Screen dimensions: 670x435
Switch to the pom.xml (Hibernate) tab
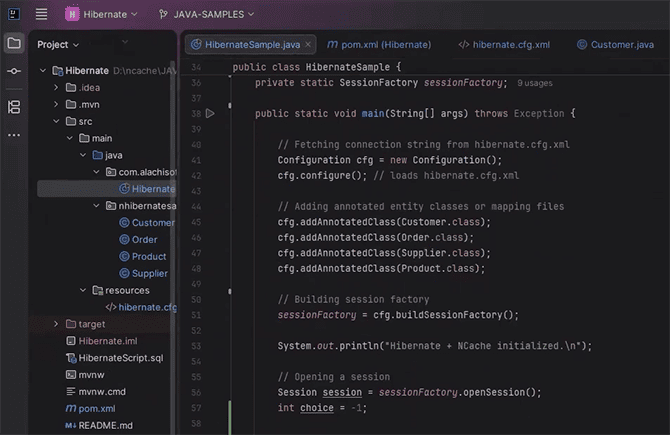tap(378, 45)
